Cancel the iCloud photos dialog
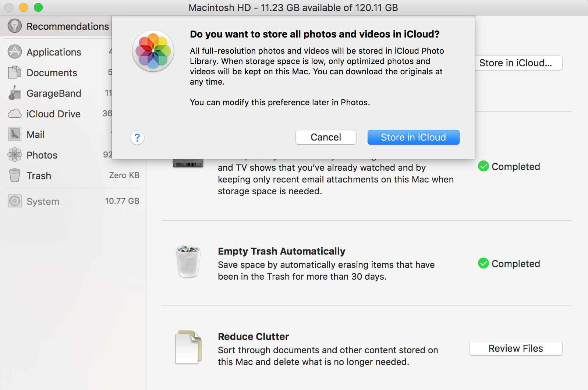 [x=326, y=137]
